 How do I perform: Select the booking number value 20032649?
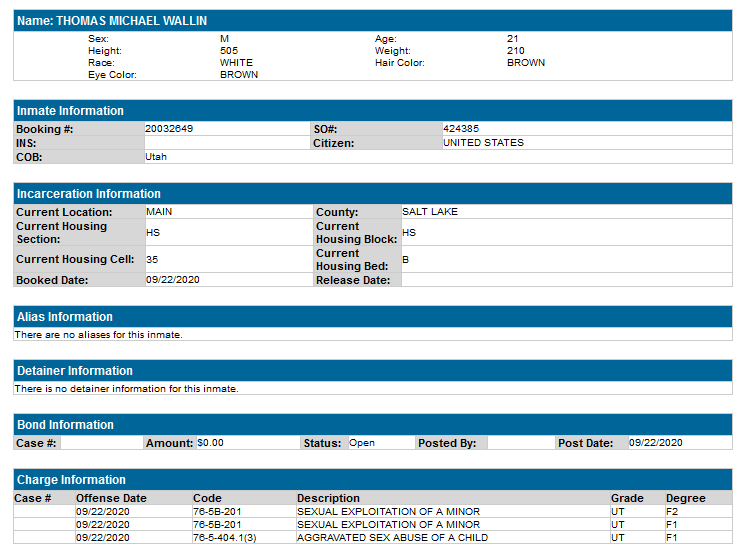[169, 128]
